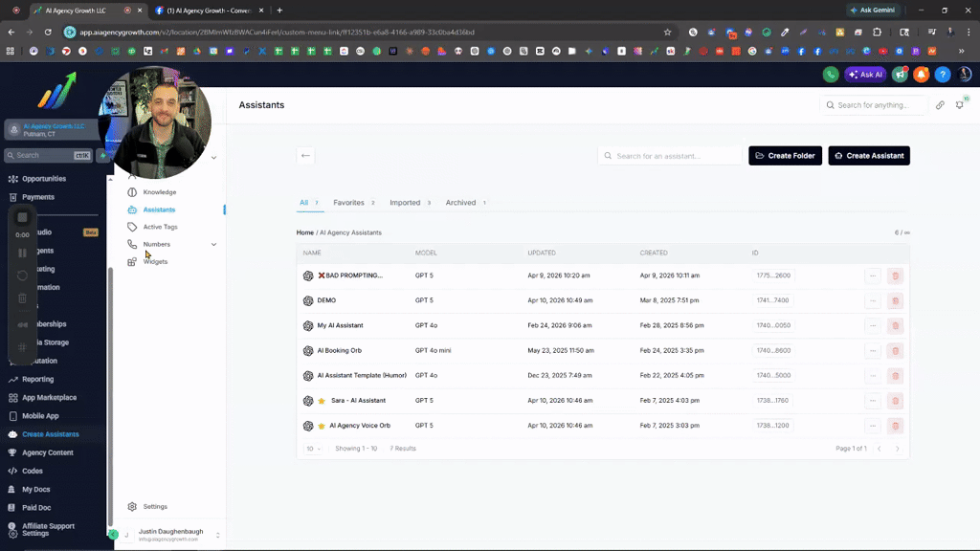Go to next results page arrow
Viewport: 980px width, 551px height.
point(897,449)
